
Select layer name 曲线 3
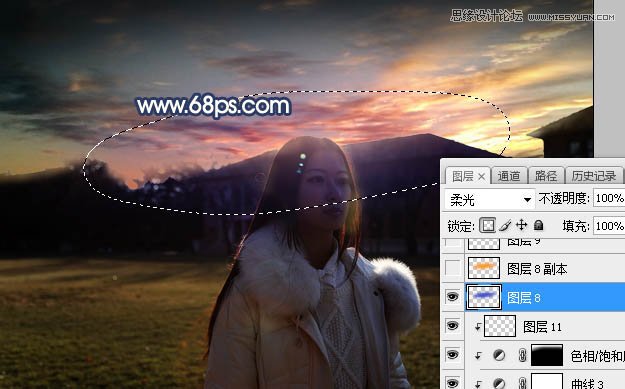point(588,384)
